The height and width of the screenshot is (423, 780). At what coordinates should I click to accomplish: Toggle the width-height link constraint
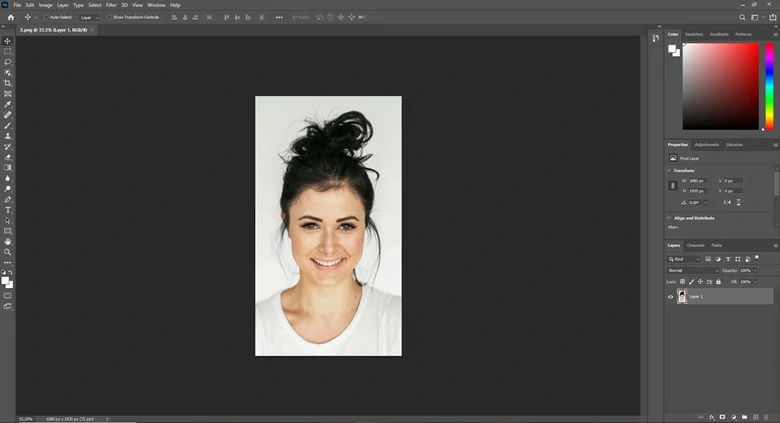[673, 186]
